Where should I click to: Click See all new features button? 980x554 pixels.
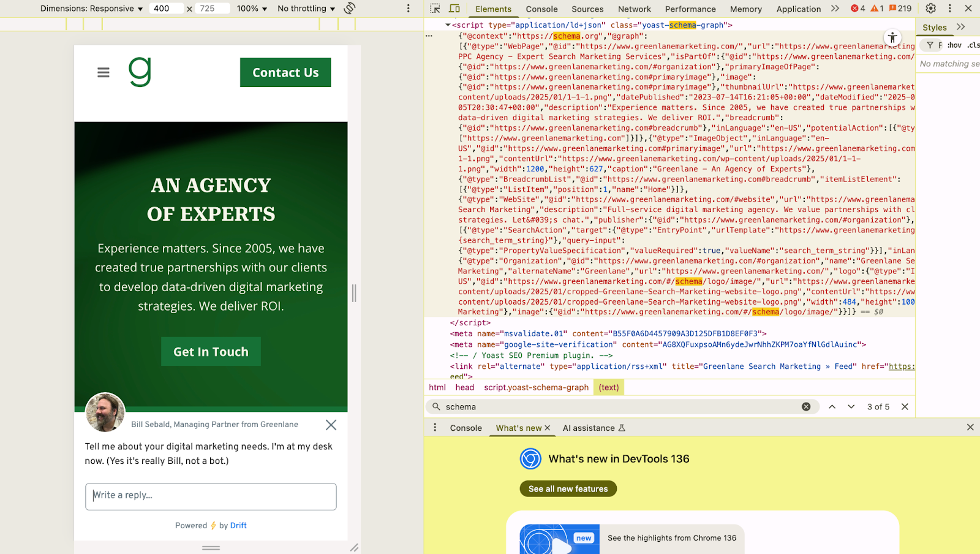[x=568, y=489]
